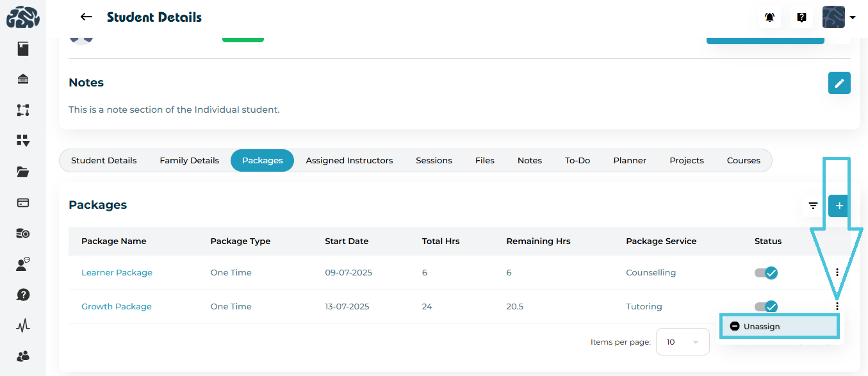868x376 pixels.
Task: Open the Growth Package link
Action: [117, 307]
